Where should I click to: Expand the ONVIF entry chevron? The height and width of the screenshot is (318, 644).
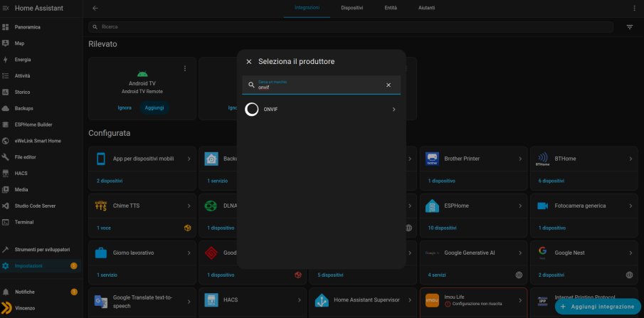pos(394,110)
